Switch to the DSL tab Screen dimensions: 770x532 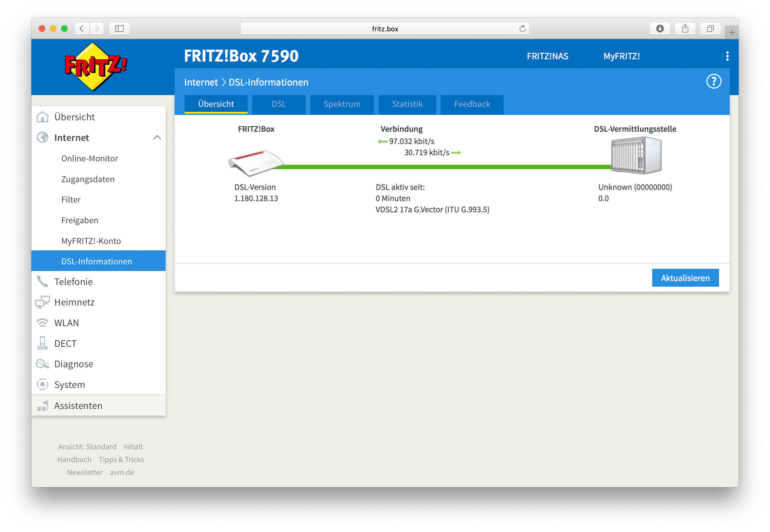pyautogui.click(x=279, y=104)
